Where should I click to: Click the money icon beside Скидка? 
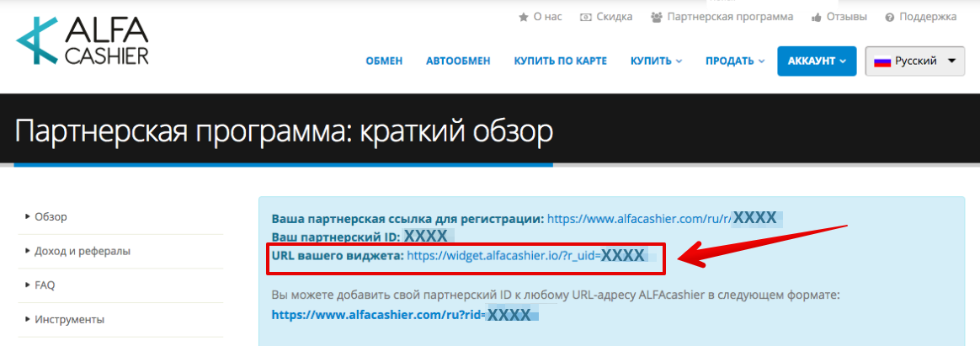[586, 17]
